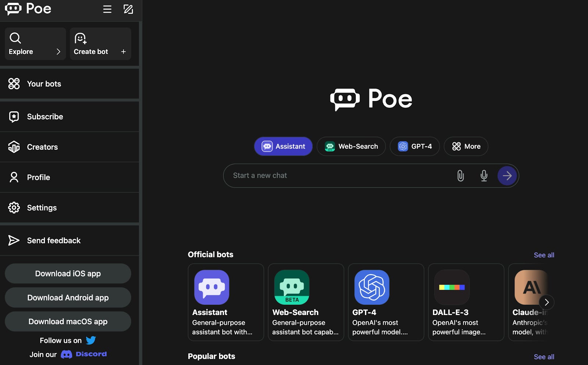The image size is (588, 365).
Task: Click "OpenAI's most powerful model" description
Action: pyautogui.click(x=380, y=327)
